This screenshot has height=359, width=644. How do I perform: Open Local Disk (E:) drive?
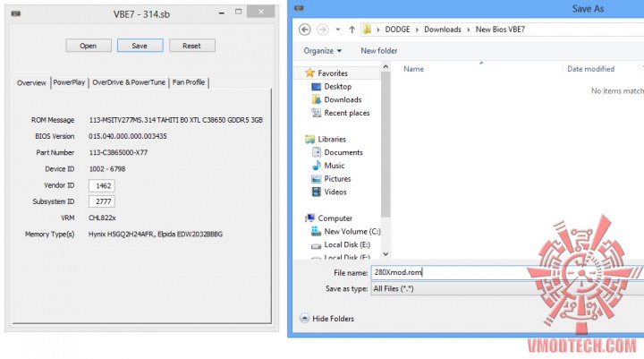(x=347, y=244)
